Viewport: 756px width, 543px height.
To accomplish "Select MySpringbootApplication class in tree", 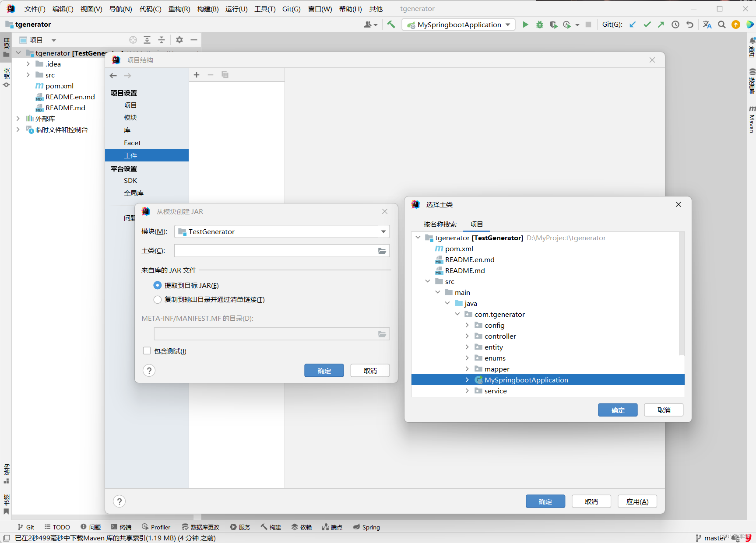I will coord(548,380).
